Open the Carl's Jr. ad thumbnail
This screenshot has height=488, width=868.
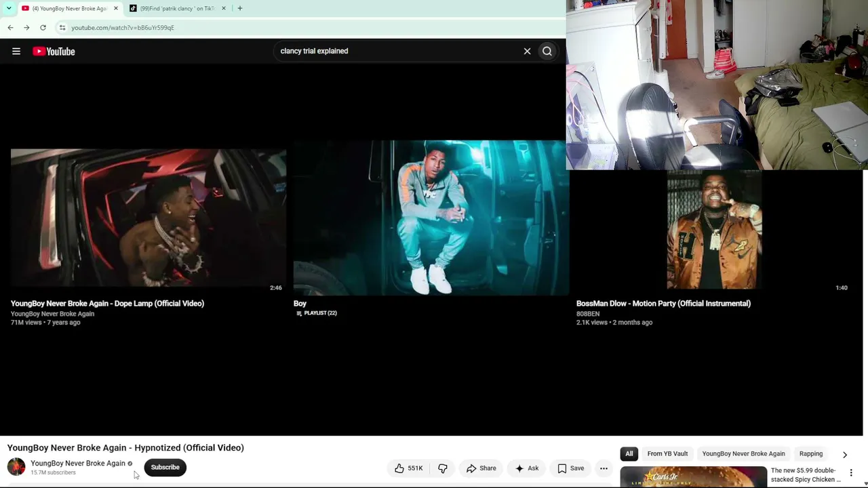click(x=693, y=476)
